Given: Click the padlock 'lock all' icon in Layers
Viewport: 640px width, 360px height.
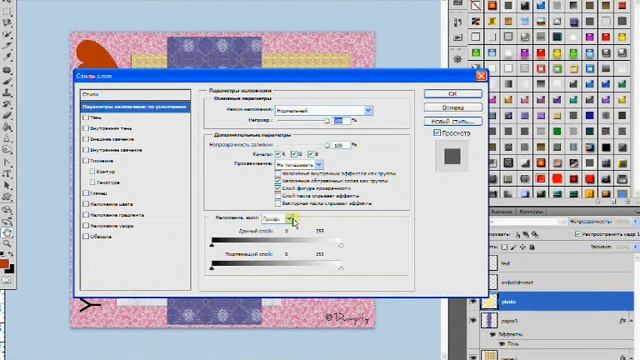Looking at the screenshot, I should pyautogui.click(x=532, y=247).
